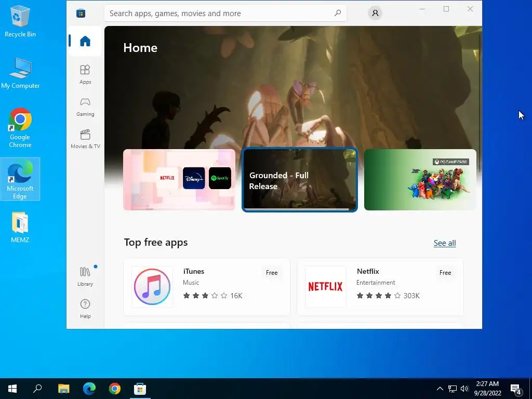532x399 pixels.
Task: Open Grounded - Full Release card
Action: (x=300, y=179)
